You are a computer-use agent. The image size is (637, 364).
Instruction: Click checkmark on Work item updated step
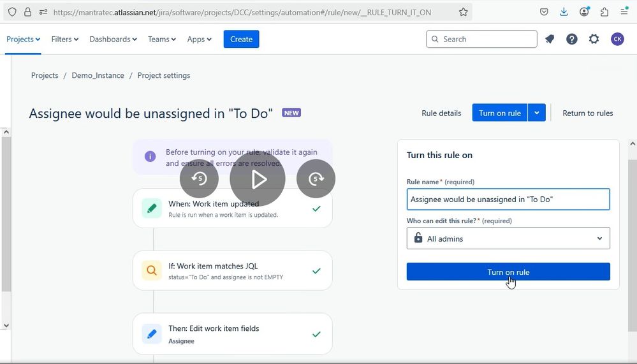coord(316,208)
